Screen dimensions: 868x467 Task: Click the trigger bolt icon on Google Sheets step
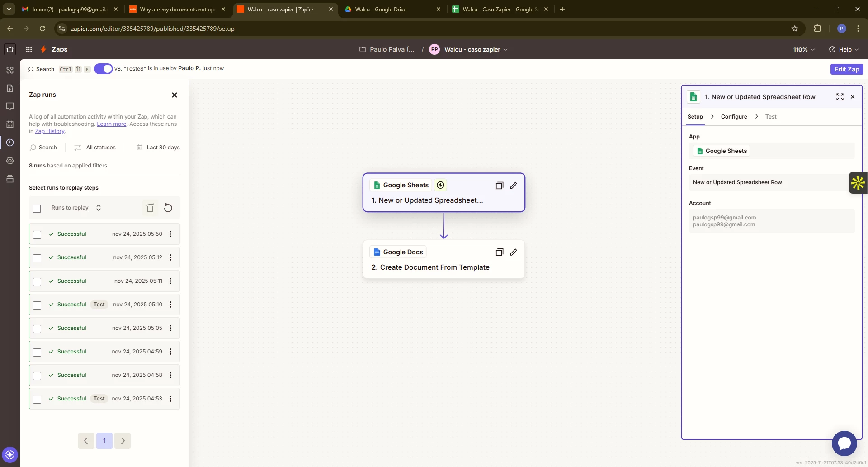coord(440,185)
